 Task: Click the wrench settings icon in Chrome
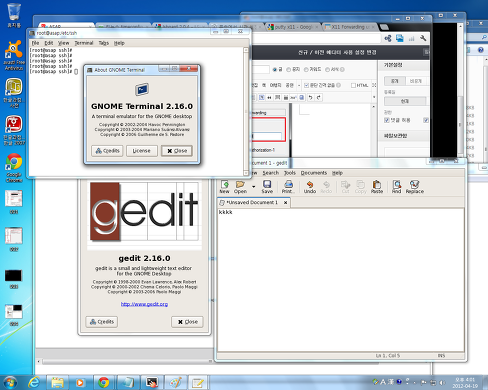423,38
